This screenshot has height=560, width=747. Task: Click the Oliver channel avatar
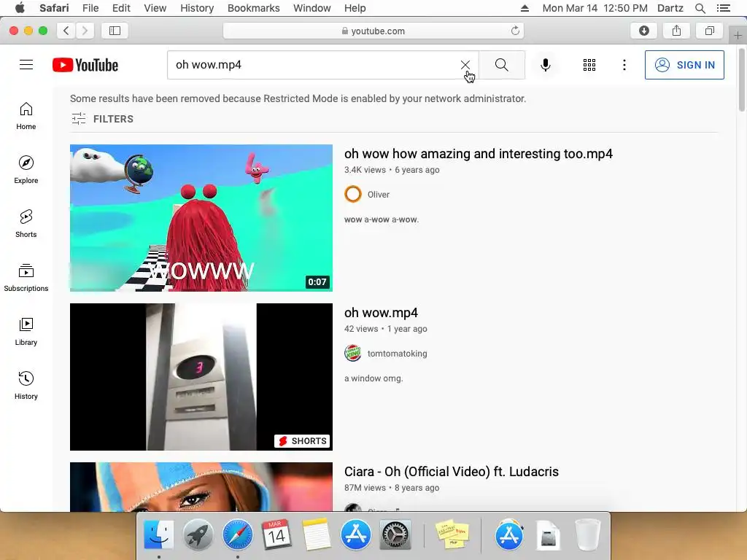(353, 194)
